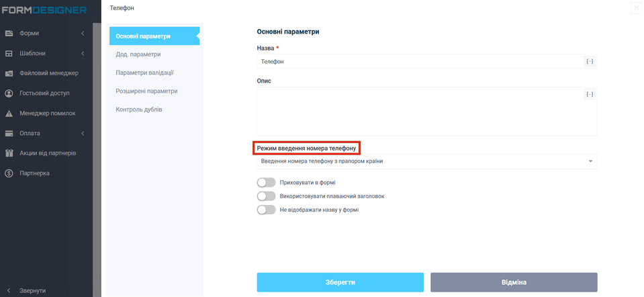
Task: Click the Партнерка dollar icon
Action: tap(9, 173)
